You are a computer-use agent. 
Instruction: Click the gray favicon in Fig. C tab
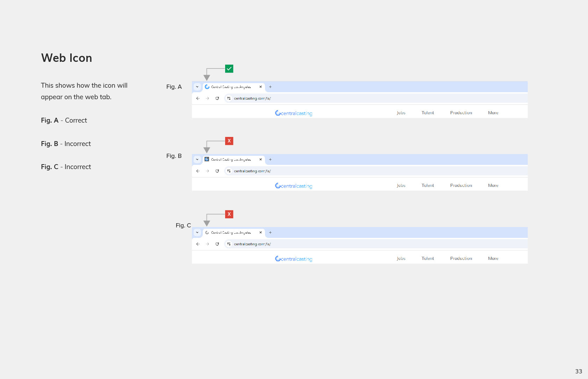(x=207, y=233)
